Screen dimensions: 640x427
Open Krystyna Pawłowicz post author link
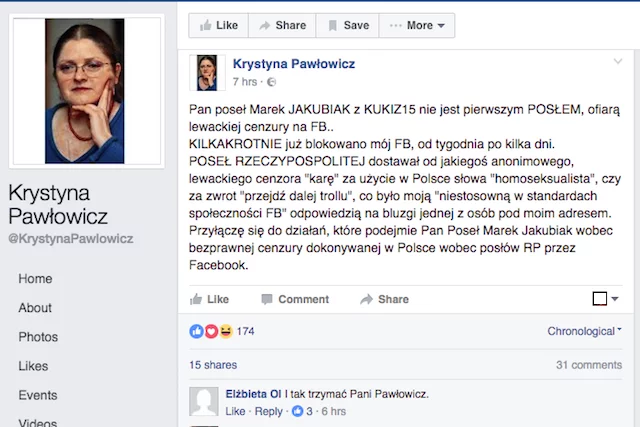click(x=294, y=64)
